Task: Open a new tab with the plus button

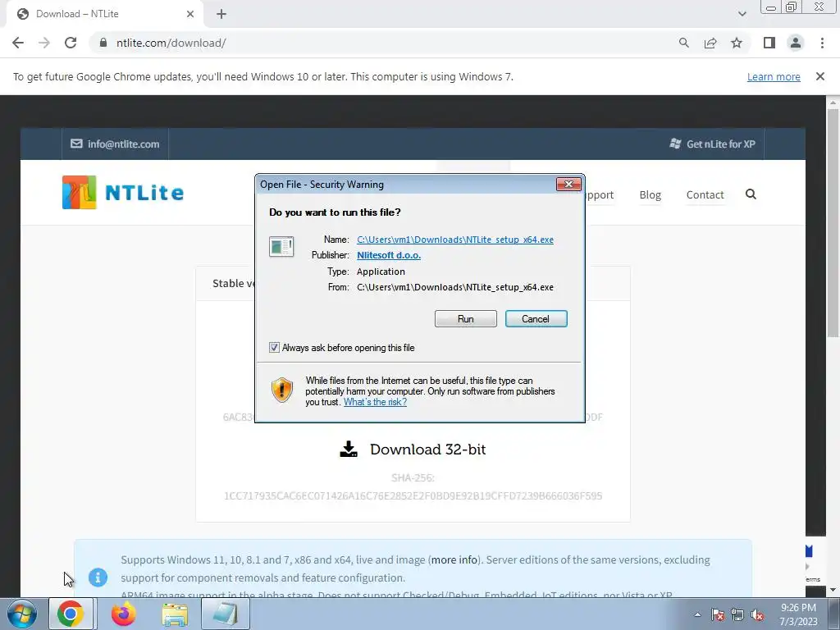Action: click(221, 14)
